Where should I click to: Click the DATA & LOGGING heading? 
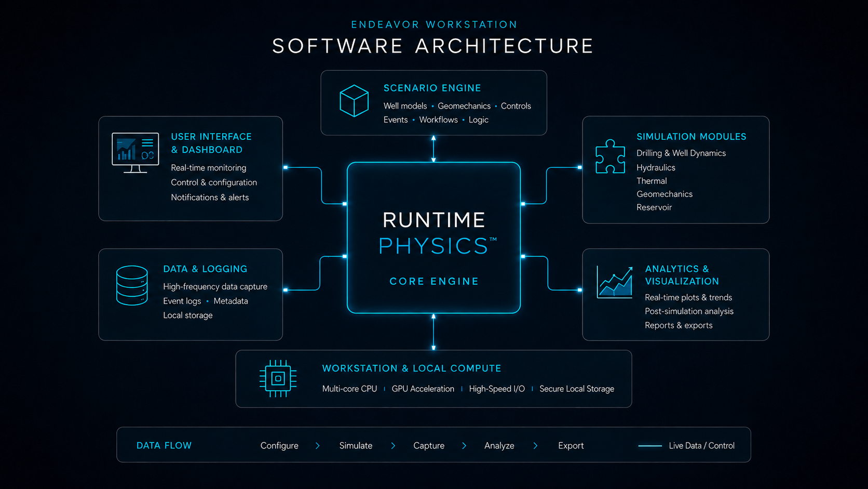click(205, 269)
